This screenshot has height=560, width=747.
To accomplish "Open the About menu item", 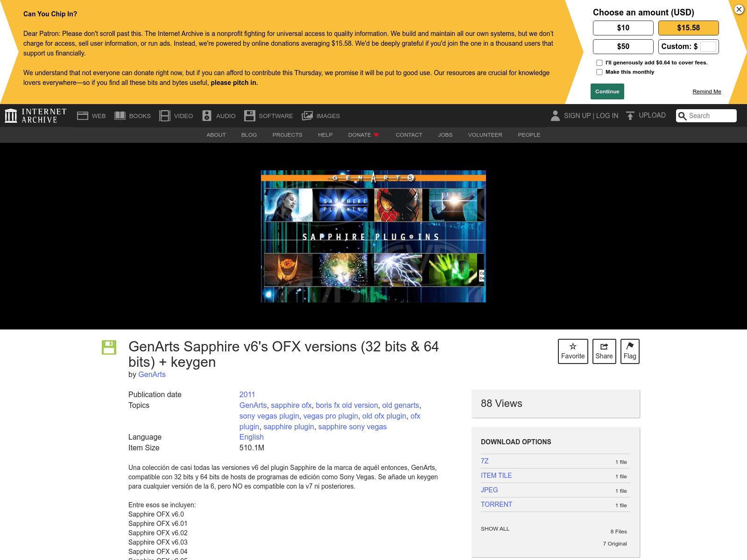I will (x=216, y=135).
